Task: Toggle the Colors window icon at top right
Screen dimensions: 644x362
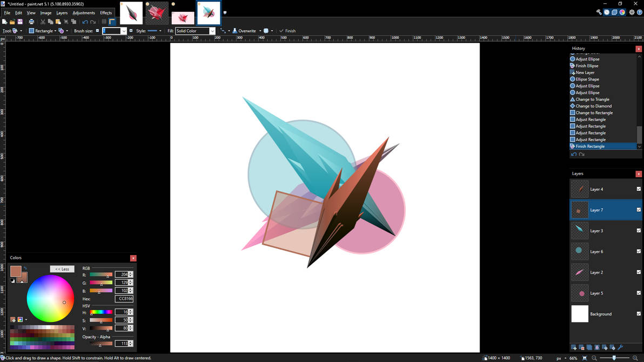Action: (622, 12)
